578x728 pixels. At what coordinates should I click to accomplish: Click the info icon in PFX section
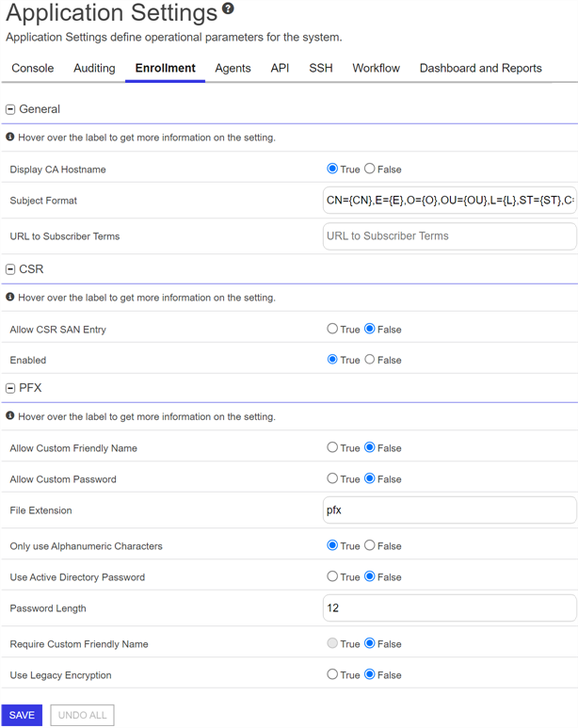tap(9, 415)
